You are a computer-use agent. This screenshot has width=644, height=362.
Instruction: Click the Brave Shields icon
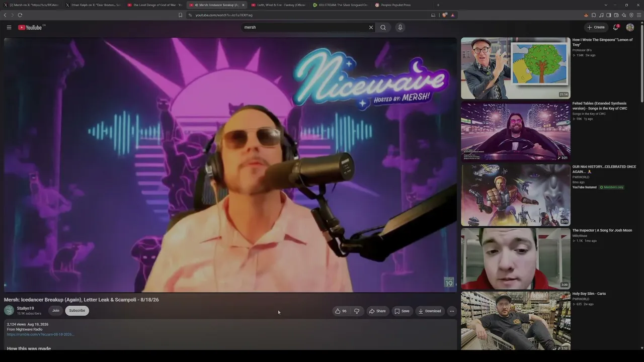pyautogui.click(x=445, y=15)
